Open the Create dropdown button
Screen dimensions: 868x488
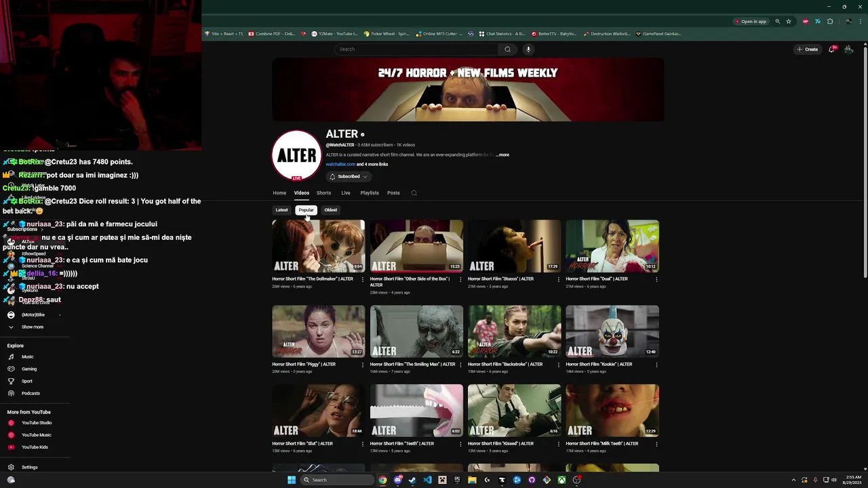click(808, 49)
